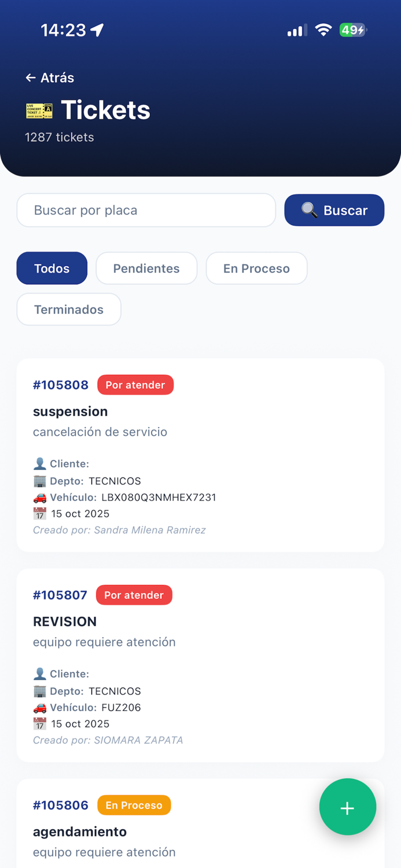Tap the Buscar por placa input field

coord(146,210)
